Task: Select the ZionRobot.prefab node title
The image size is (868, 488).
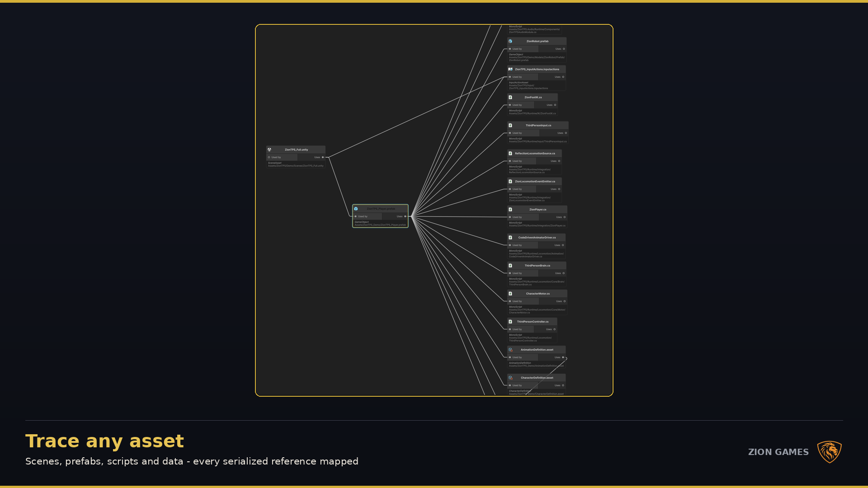Action: [x=537, y=41]
